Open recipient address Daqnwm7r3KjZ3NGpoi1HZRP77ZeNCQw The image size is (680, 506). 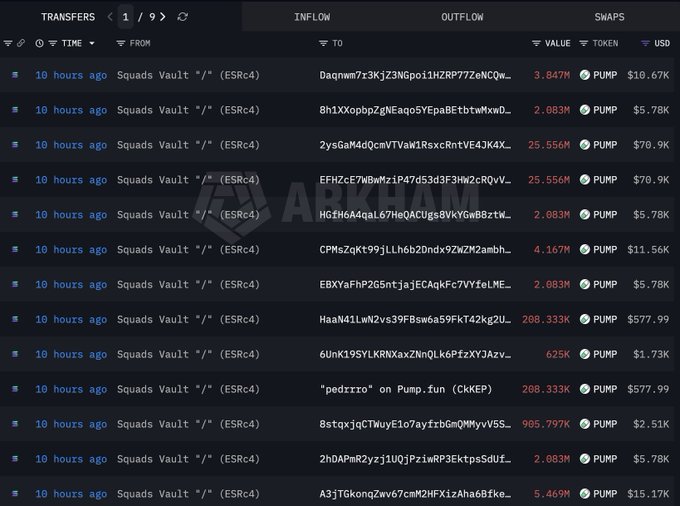click(x=415, y=75)
